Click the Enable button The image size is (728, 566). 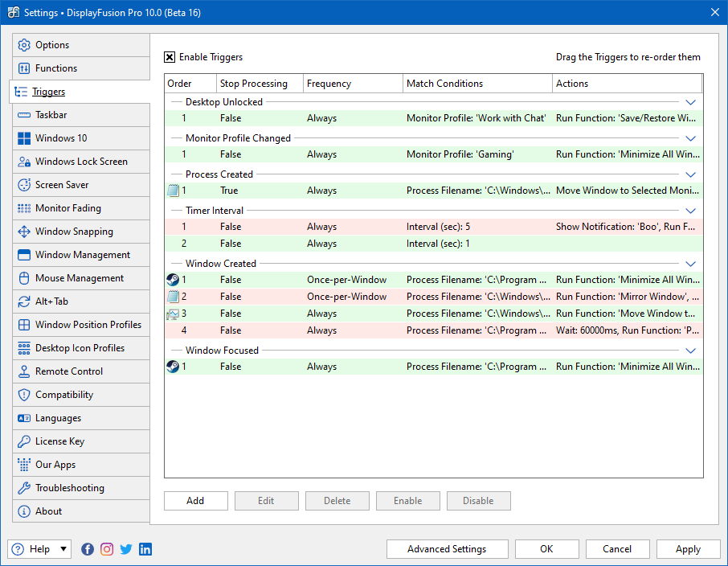(407, 501)
